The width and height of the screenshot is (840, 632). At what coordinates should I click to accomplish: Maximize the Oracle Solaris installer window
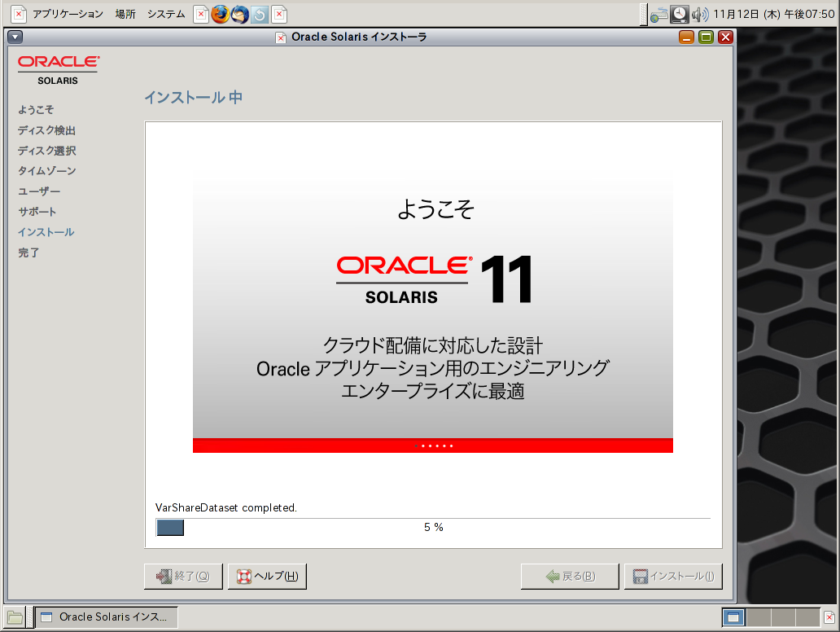(706, 37)
